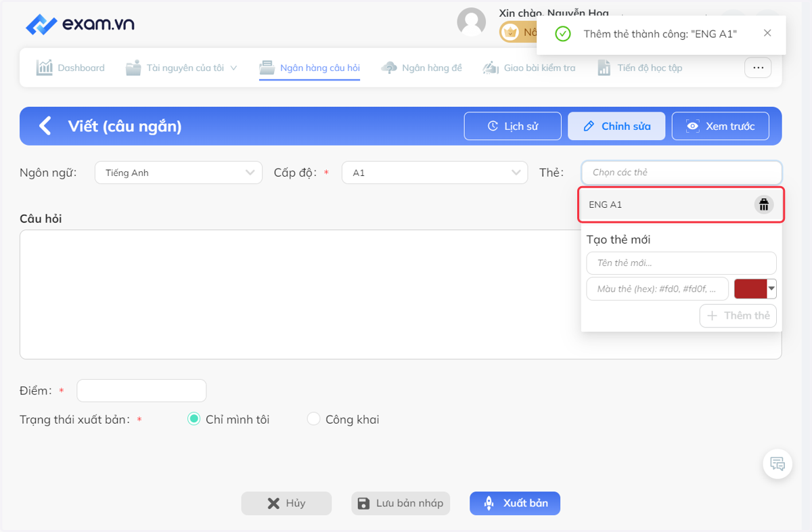Click the crown premium badge icon
The height and width of the screenshot is (532, 812).
point(511,32)
